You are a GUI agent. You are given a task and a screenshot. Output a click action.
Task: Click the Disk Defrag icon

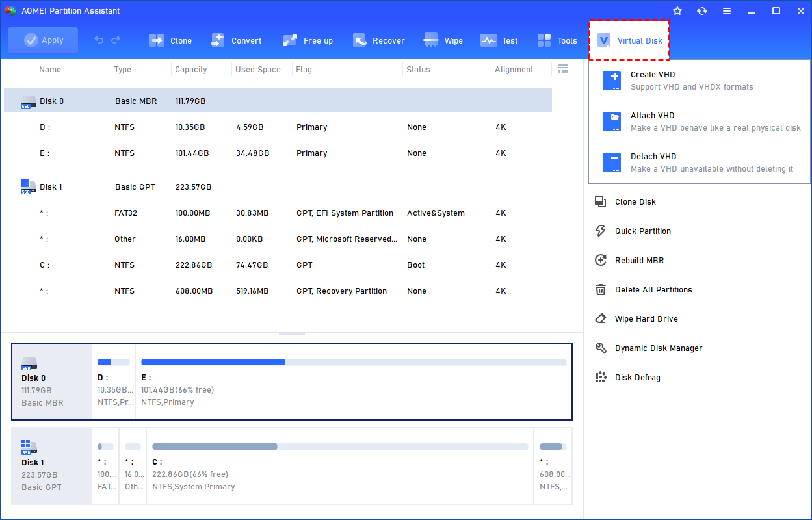pos(601,377)
